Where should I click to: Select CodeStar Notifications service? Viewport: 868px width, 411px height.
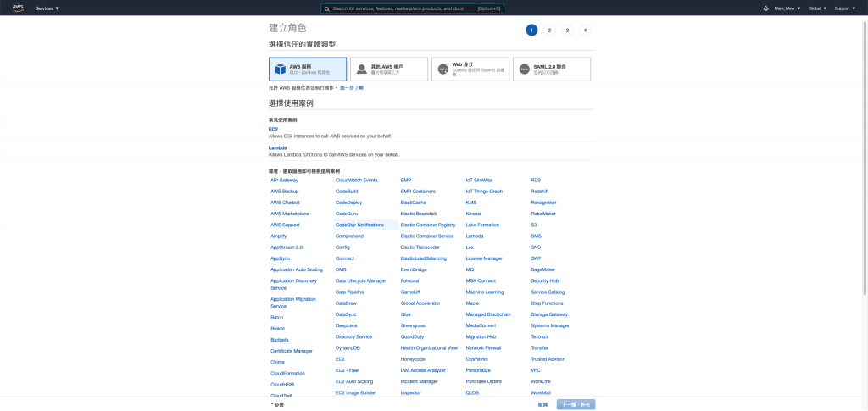click(x=359, y=225)
